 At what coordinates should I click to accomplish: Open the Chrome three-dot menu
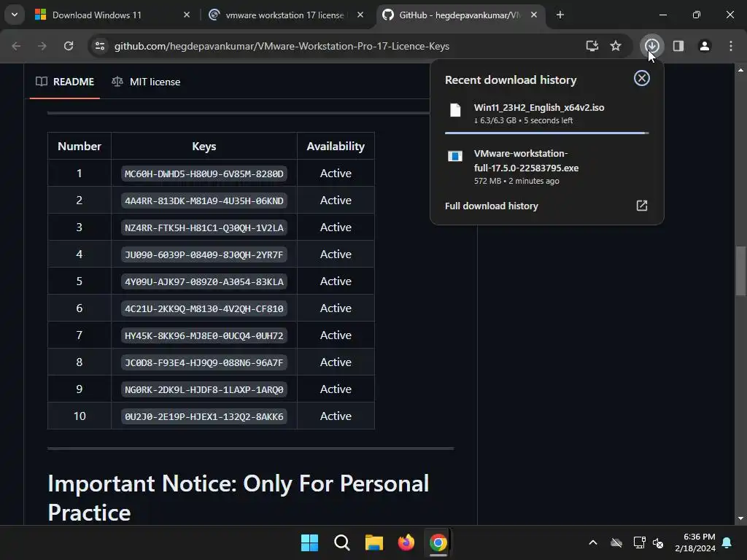[731, 46]
